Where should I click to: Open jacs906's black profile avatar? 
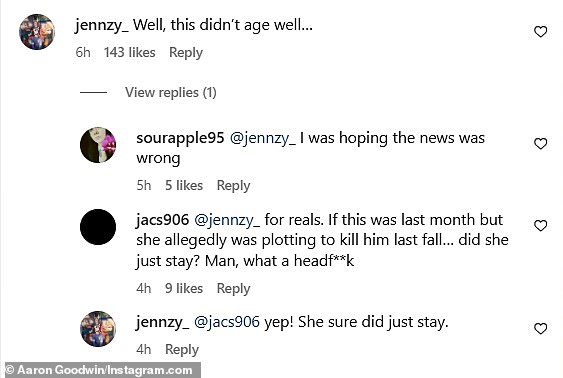[98, 227]
